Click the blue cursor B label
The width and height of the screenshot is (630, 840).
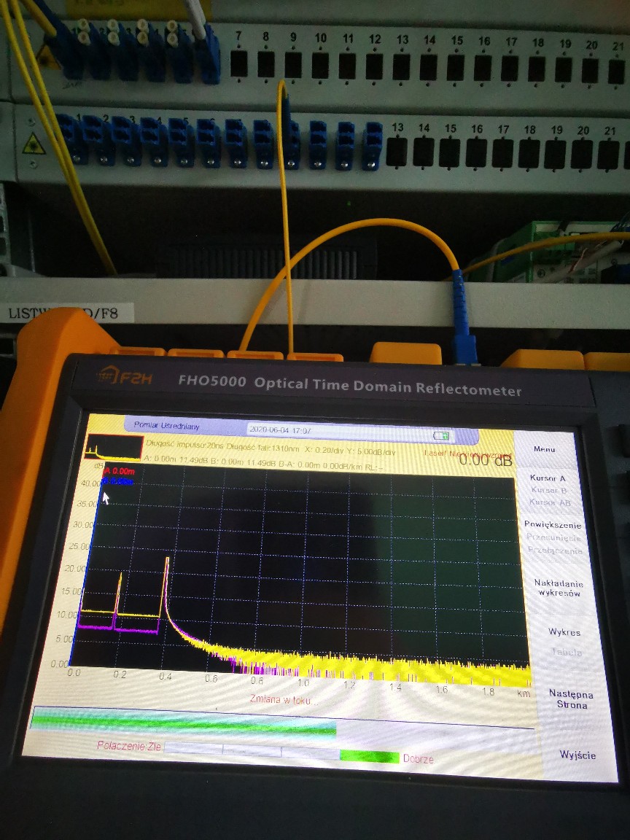pos(117,481)
